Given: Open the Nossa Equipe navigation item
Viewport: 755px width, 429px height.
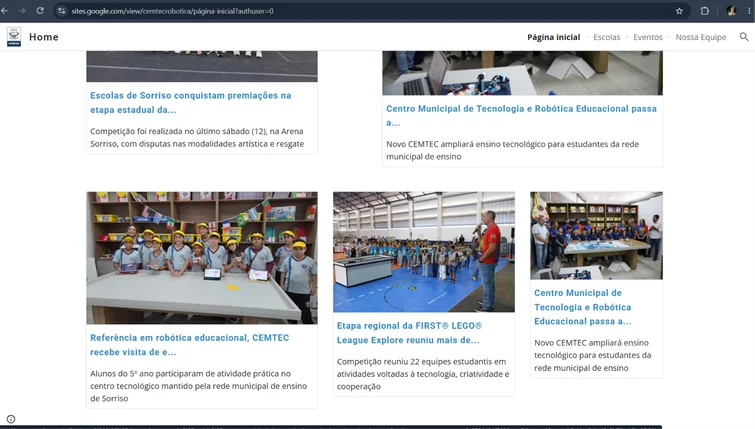Looking at the screenshot, I should (x=701, y=37).
